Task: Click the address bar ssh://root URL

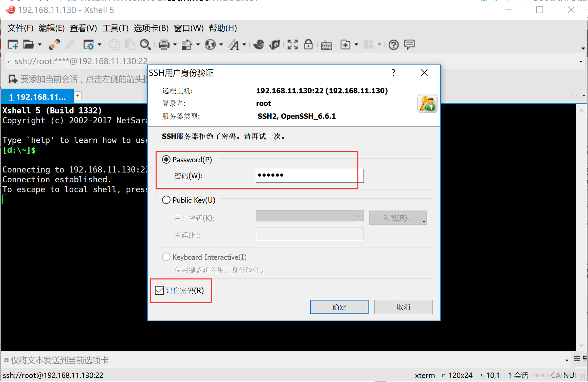Action: tap(81, 61)
